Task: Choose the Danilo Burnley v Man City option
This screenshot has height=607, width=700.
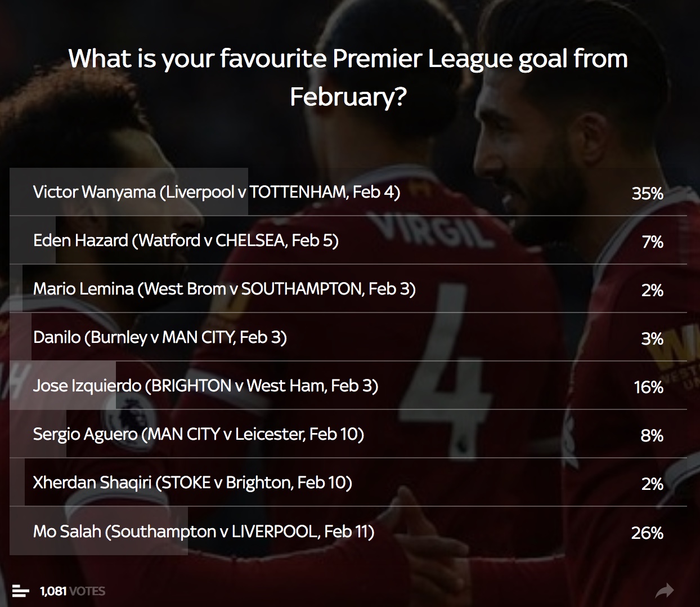Action: (x=348, y=337)
